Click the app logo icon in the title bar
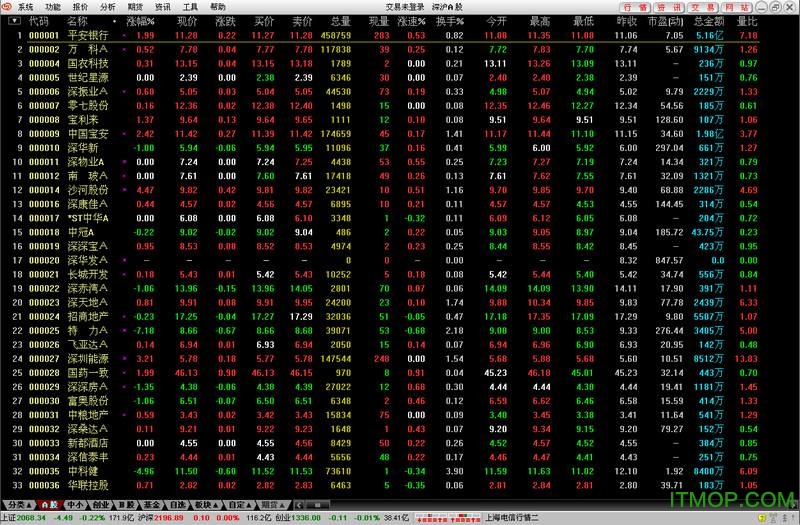This screenshot has height=525, width=800. coord(7,6)
